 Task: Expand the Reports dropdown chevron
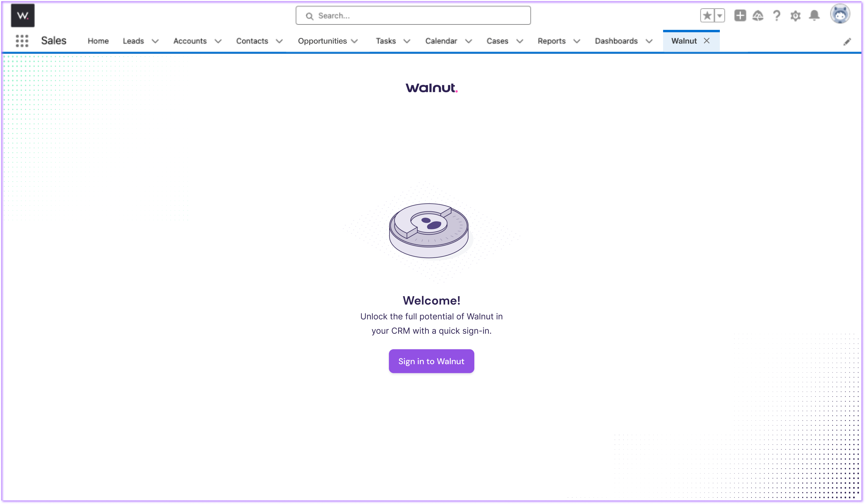coord(577,41)
